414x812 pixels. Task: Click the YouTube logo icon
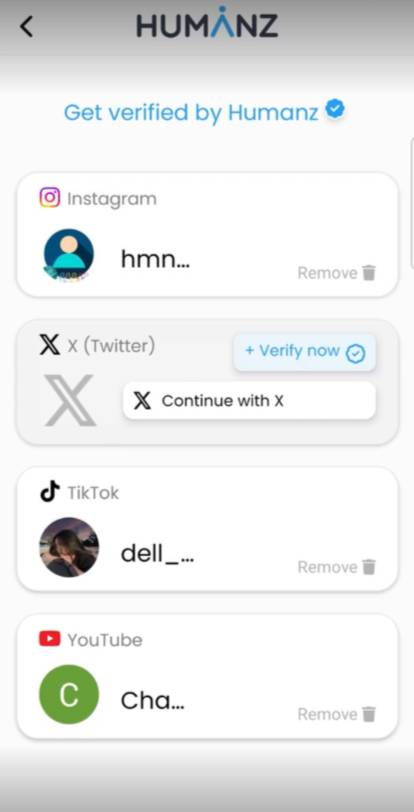(50, 639)
